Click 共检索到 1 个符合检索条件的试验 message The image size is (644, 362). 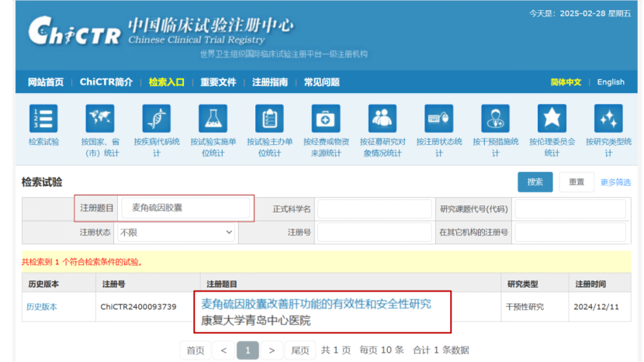tap(82, 262)
